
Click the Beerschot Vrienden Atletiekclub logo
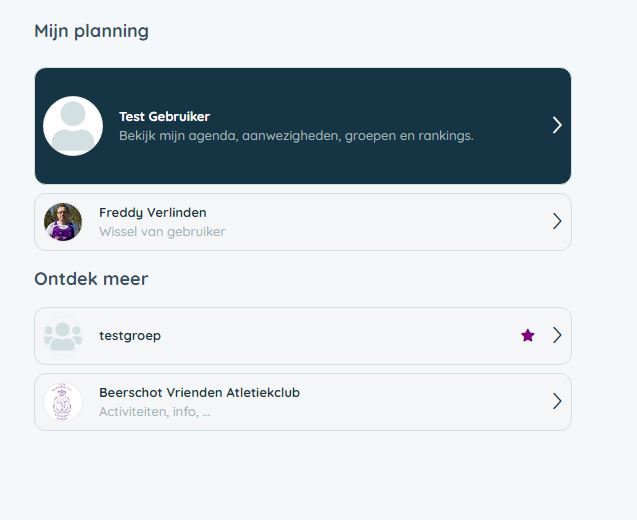click(x=63, y=402)
